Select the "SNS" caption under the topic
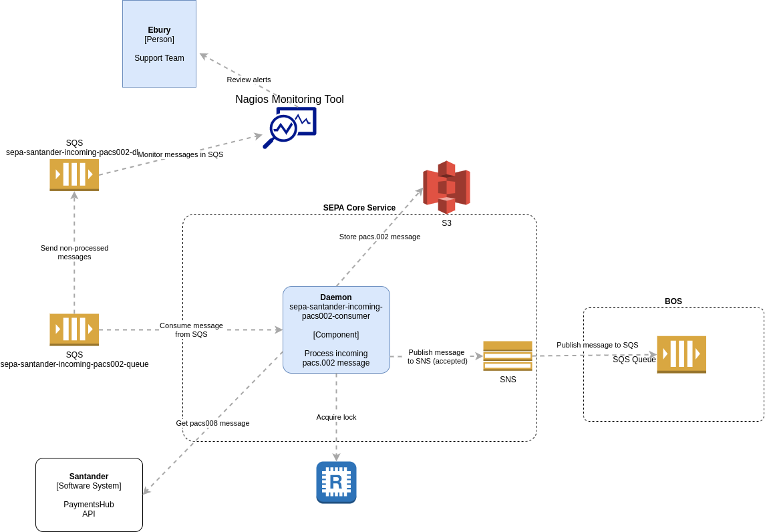This screenshot has width=765, height=532. [x=508, y=380]
